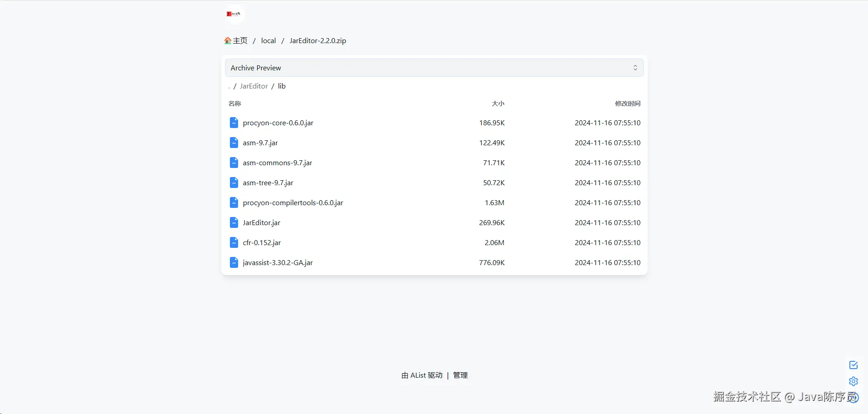The height and width of the screenshot is (414, 868).
Task: Click modified date of asm-commons-9.7.jar
Action: (x=608, y=163)
